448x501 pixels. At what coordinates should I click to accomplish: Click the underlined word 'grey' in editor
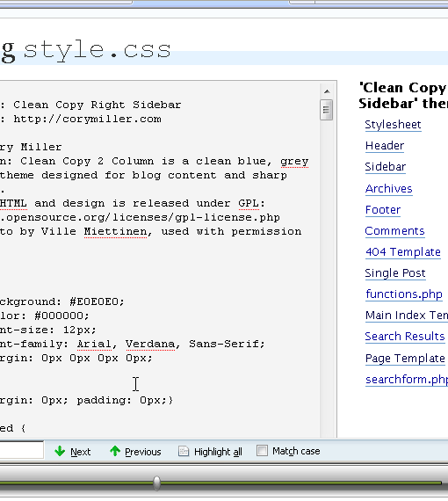[x=294, y=162]
